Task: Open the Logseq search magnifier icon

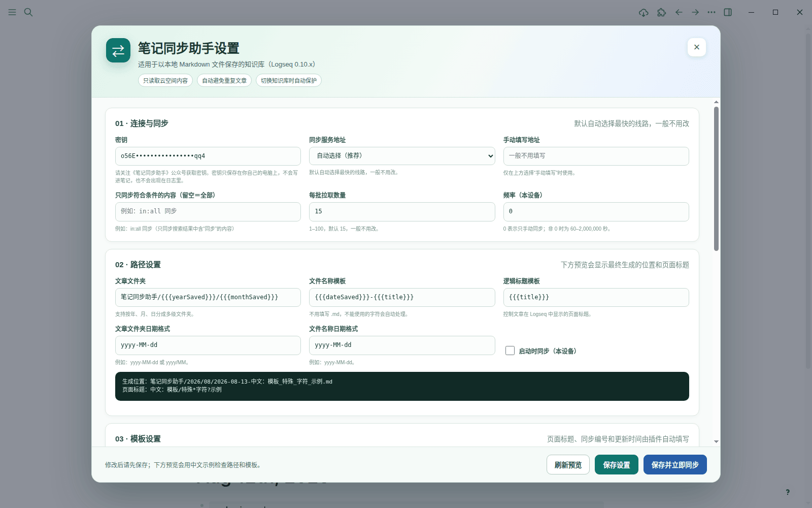Action: point(28,12)
